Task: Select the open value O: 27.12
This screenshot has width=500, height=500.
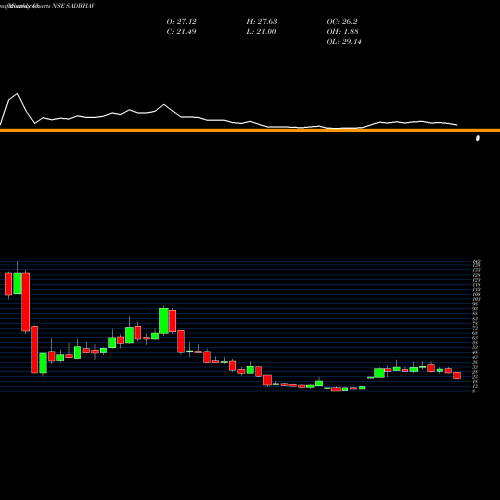Action: 181,22
